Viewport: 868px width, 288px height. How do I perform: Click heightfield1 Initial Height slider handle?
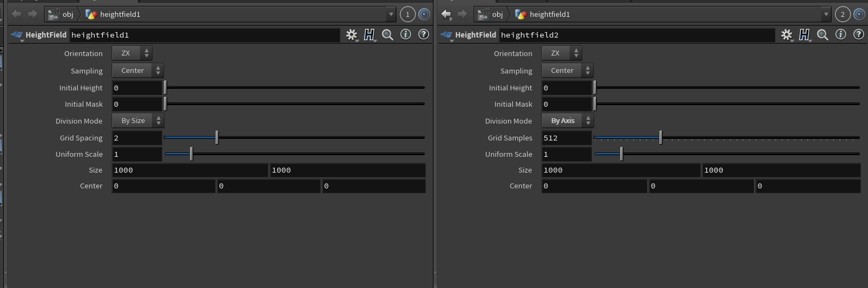point(165,88)
